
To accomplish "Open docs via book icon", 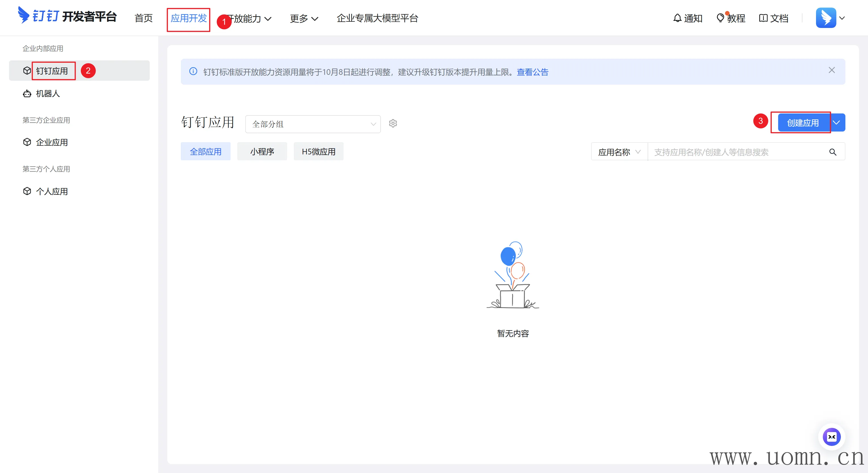I will (763, 18).
